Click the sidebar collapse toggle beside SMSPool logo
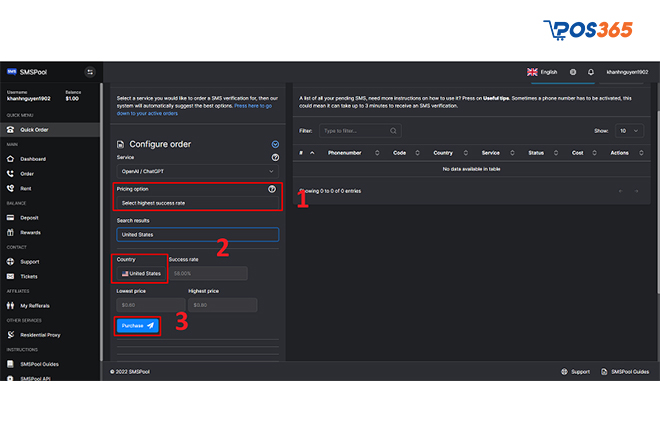This screenshot has width=660, height=440. 89,72
